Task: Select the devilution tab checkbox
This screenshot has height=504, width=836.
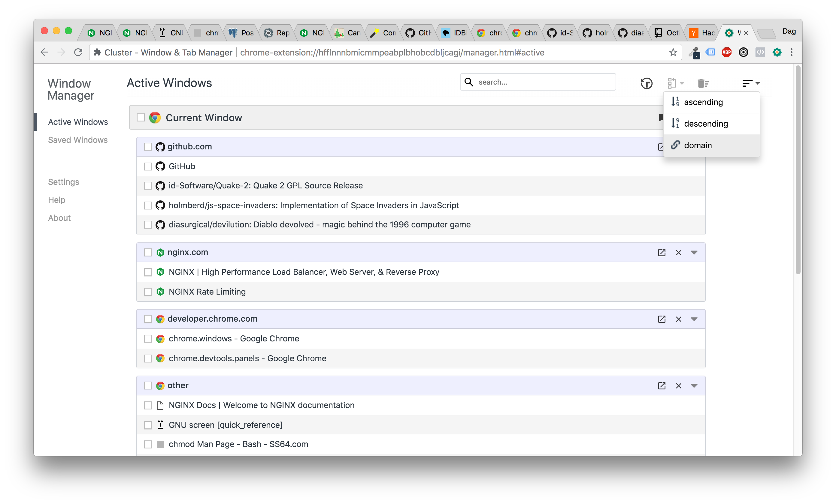Action: 148,224
